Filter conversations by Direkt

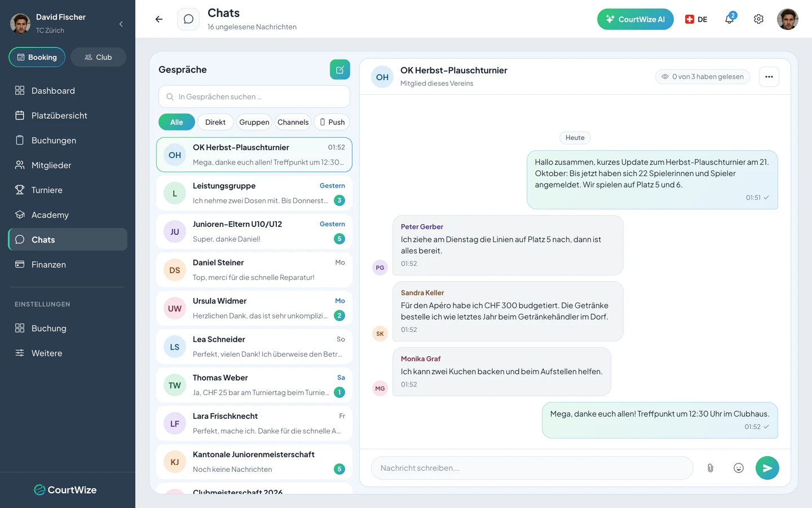(215, 122)
